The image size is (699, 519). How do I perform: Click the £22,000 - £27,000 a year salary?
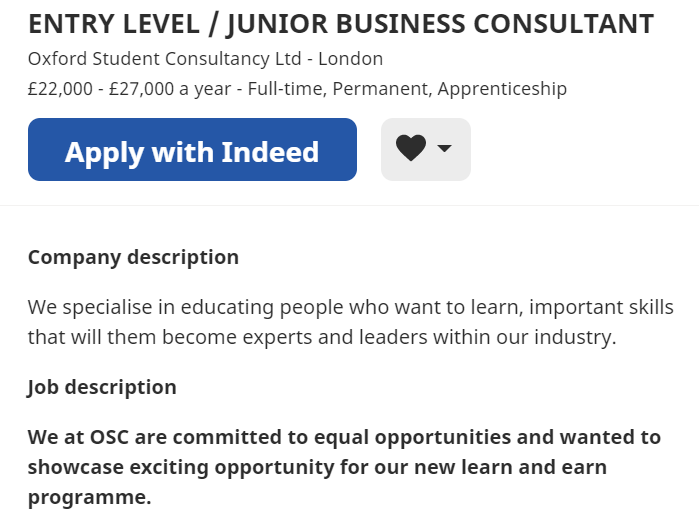click(129, 89)
